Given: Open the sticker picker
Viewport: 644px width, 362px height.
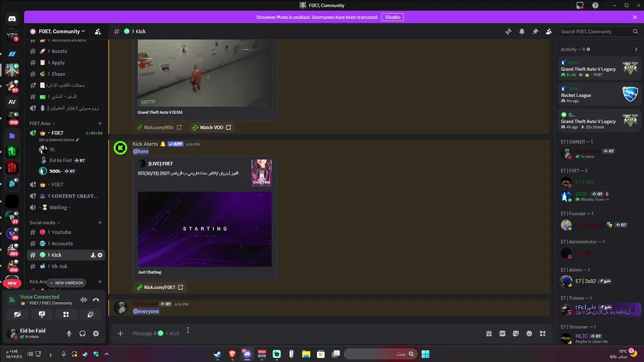Looking at the screenshot, I should [516, 333].
